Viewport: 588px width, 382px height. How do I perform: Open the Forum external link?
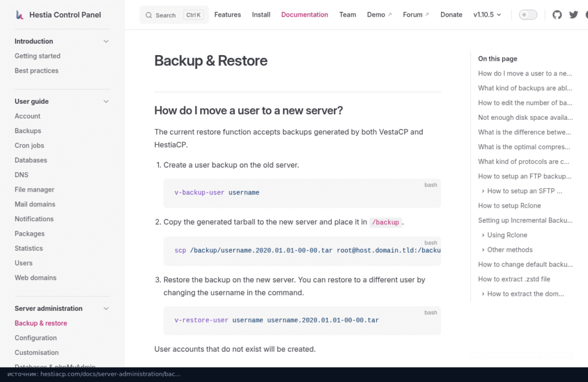coord(416,14)
